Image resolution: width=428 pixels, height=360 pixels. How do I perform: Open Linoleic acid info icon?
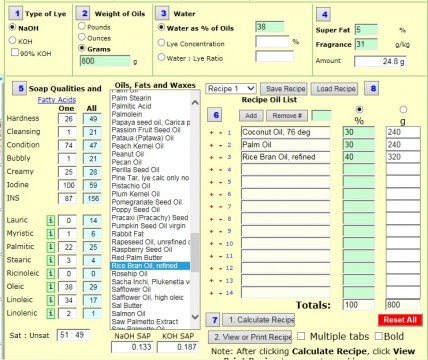click(x=50, y=300)
